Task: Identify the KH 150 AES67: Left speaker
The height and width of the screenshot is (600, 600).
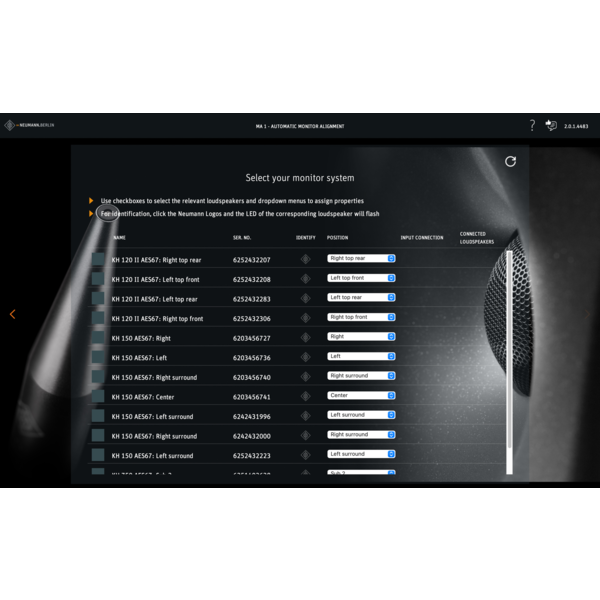Action: click(x=305, y=357)
